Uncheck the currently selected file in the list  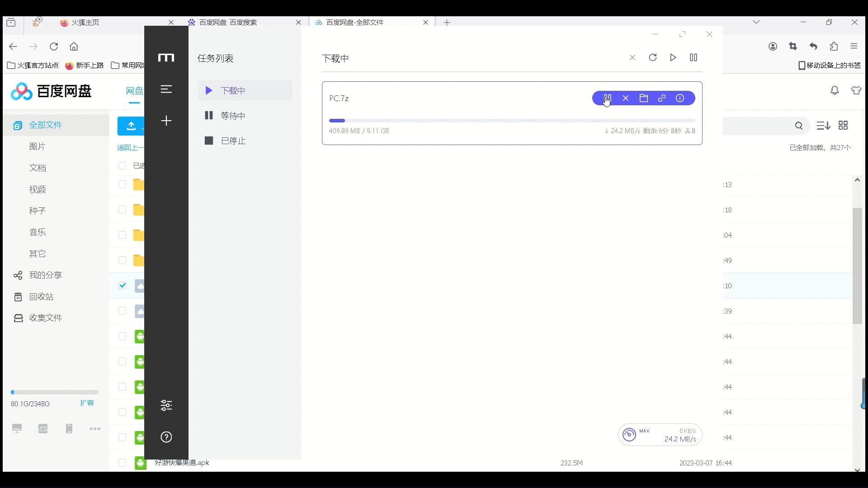pyautogui.click(x=122, y=286)
